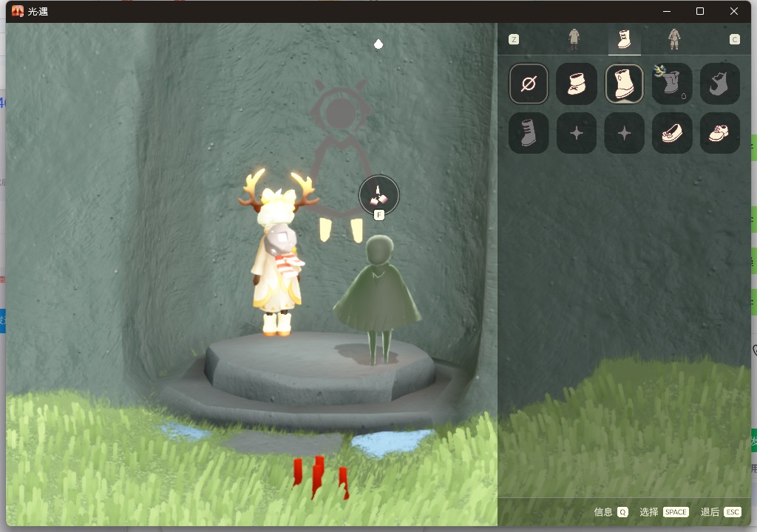This screenshot has height=532, width=757.
Task: Equip the short white bow bootie
Action: pos(577,84)
